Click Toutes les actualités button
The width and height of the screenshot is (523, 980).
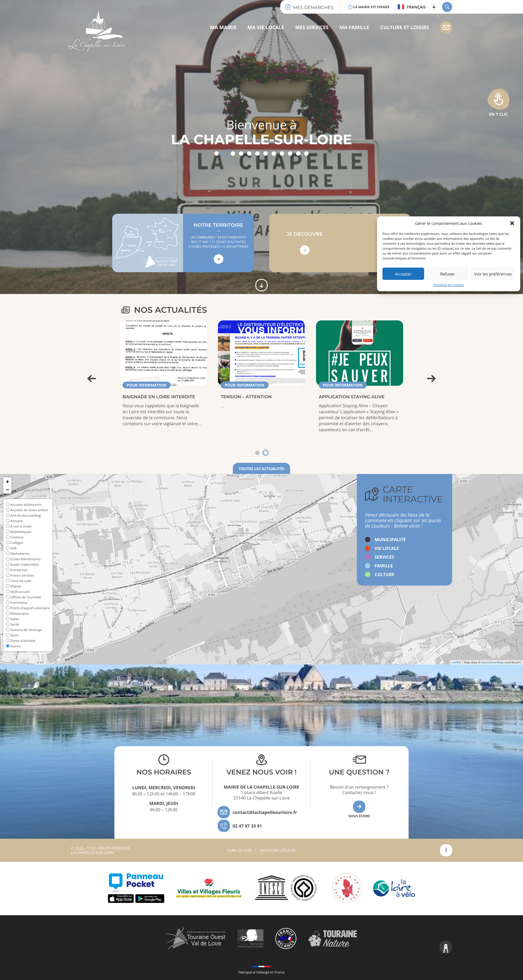tap(261, 469)
